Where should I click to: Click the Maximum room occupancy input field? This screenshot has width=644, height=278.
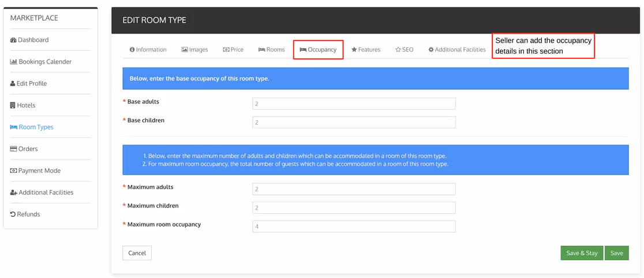click(x=354, y=227)
